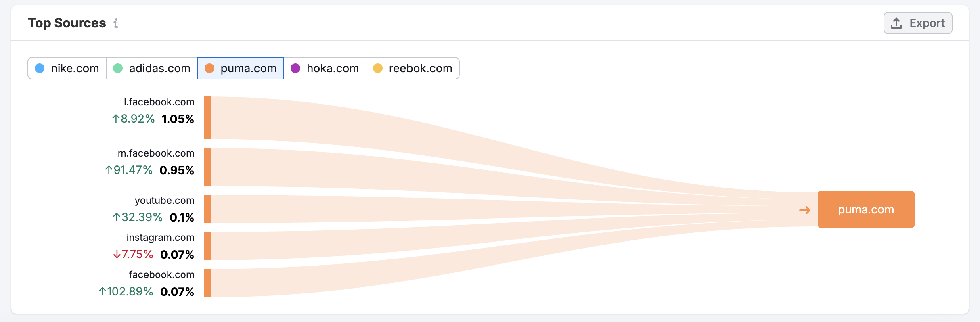Click the Export button
This screenshot has width=980, height=322.
[917, 23]
